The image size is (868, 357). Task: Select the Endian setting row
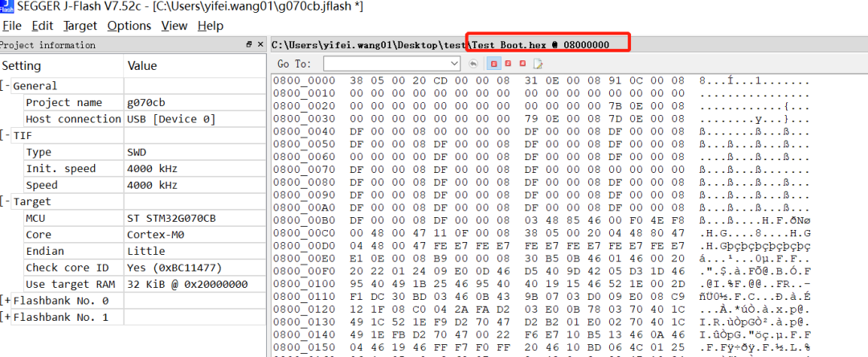tap(133, 252)
